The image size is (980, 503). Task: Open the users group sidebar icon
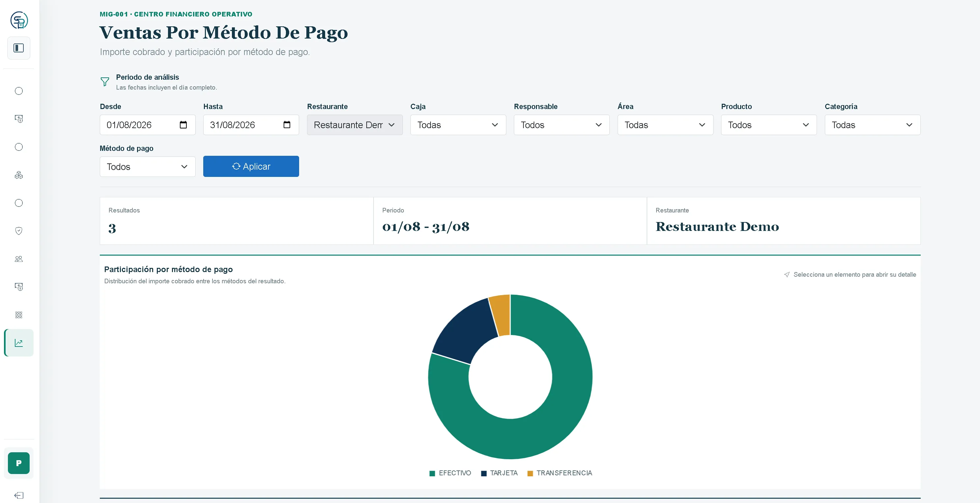click(19, 259)
